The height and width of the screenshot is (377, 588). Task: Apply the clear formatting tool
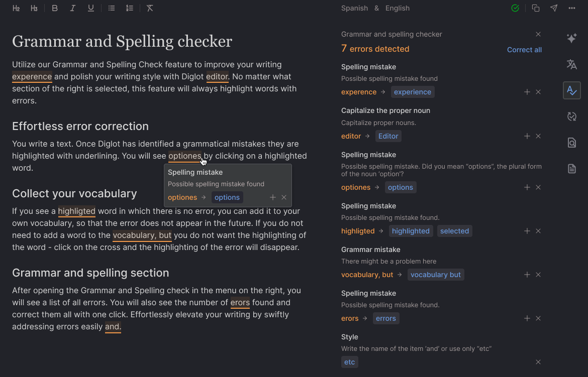point(149,8)
